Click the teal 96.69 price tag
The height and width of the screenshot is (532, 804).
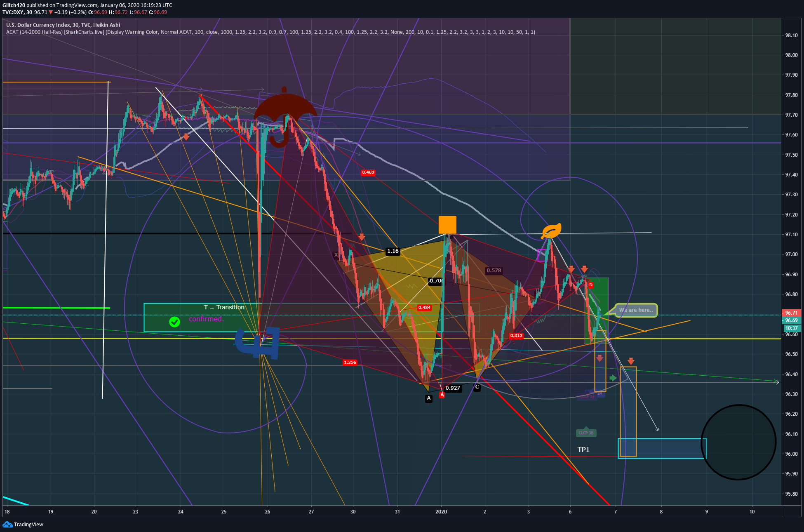[791, 320]
